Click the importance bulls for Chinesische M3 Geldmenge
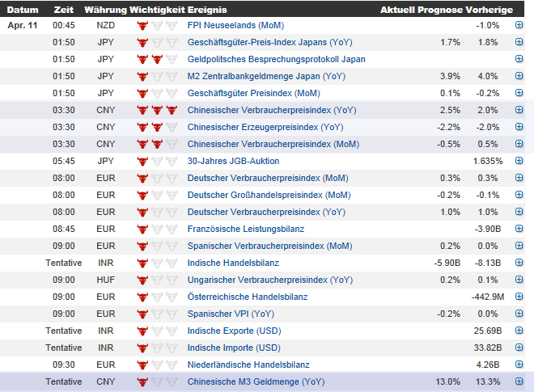Viewport: 534px width, 392px height. pos(157,381)
